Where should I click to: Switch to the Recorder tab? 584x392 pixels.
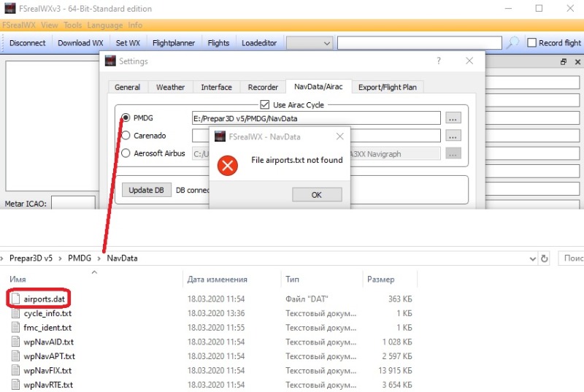[263, 87]
